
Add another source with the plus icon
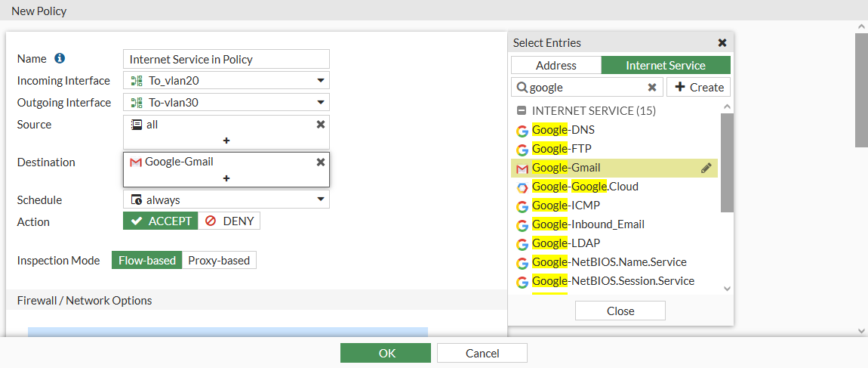click(x=226, y=141)
